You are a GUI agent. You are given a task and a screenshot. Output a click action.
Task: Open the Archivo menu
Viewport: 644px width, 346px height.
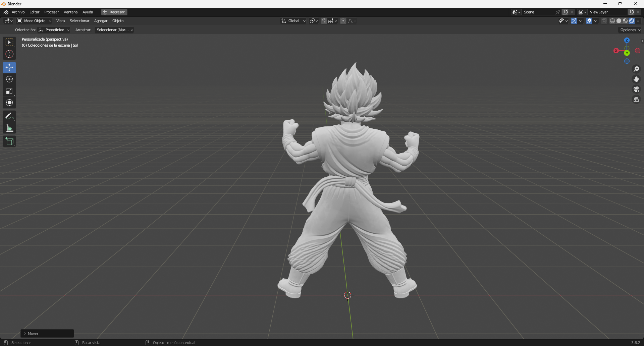click(18, 12)
